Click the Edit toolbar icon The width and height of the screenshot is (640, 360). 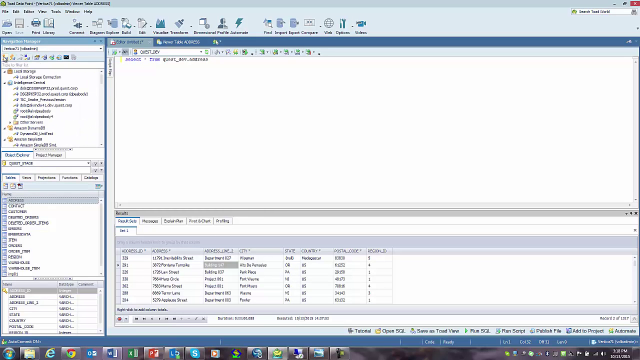point(142,27)
